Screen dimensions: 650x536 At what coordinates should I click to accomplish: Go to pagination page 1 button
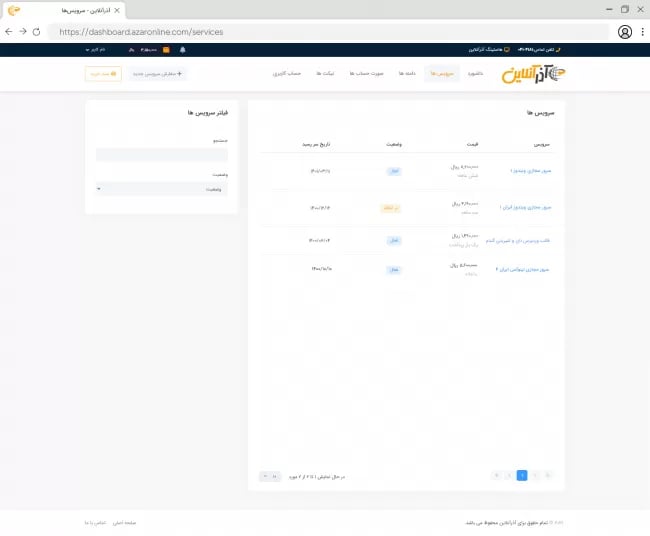coord(522,475)
